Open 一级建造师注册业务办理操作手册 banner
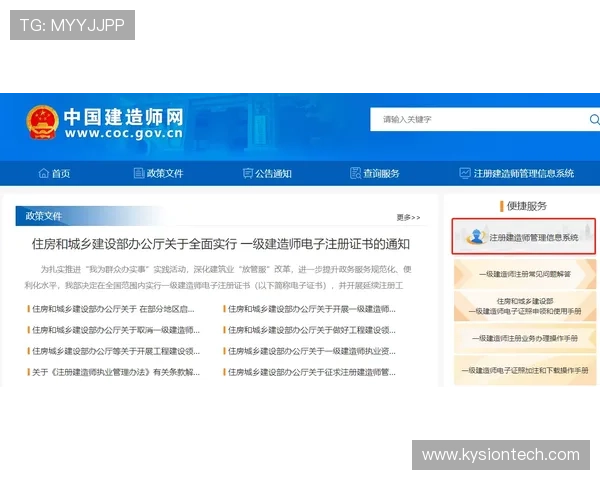 pos(525,338)
